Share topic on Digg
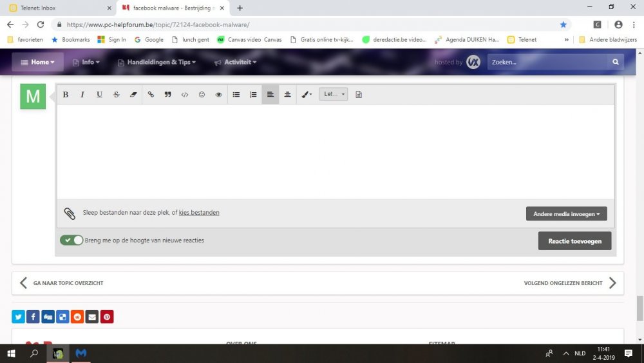Image resolution: width=644 pixels, height=363 pixels. [48, 317]
